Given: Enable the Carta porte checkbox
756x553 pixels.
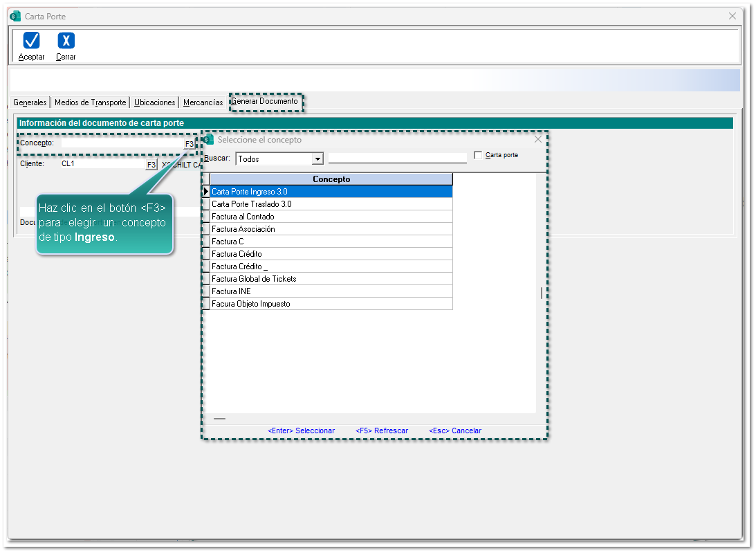Looking at the screenshot, I should tap(478, 155).
